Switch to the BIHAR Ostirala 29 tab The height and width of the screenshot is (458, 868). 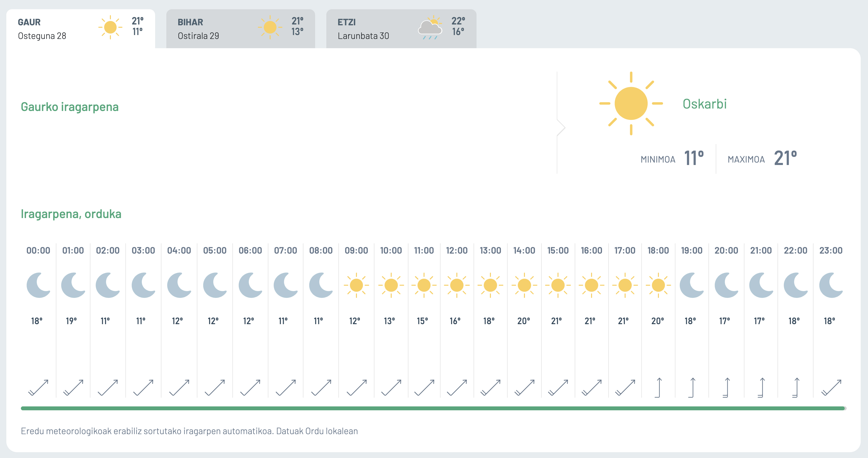[x=241, y=29]
